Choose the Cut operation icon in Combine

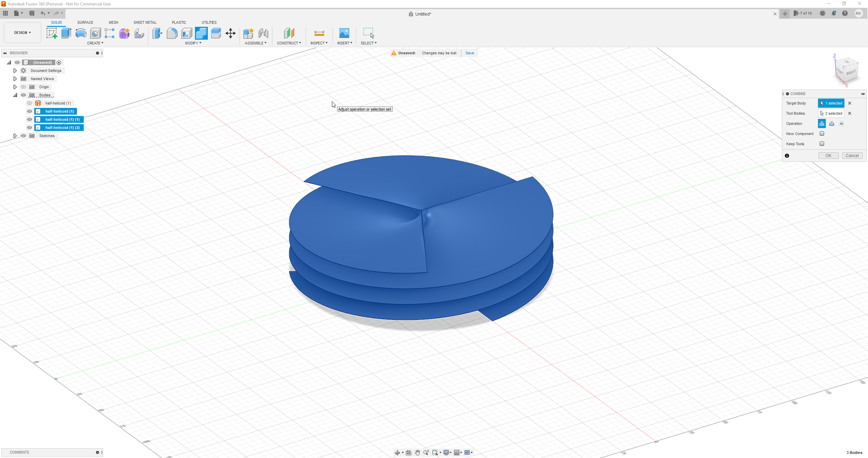point(831,123)
